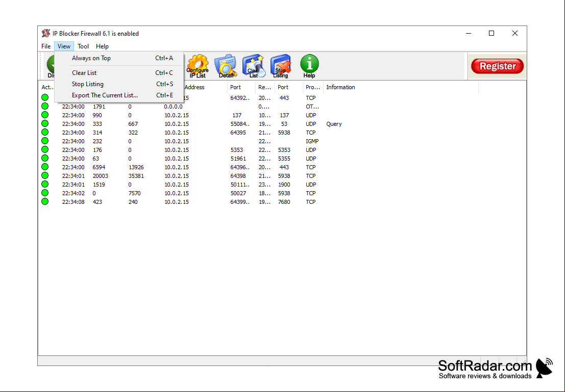Open the File menu
The height and width of the screenshot is (392, 565).
click(x=46, y=46)
